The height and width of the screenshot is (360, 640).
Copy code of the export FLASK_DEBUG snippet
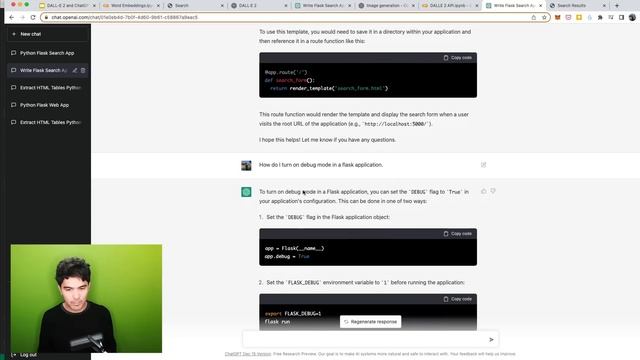(458, 299)
